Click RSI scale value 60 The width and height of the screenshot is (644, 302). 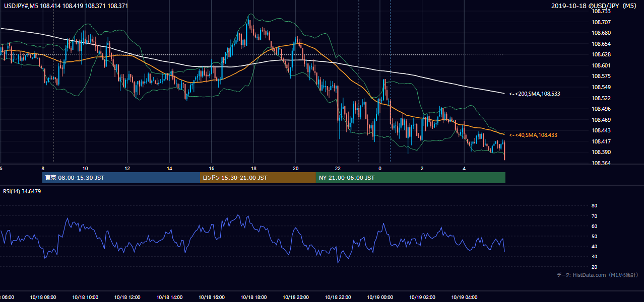pyautogui.click(x=594, y=226)
